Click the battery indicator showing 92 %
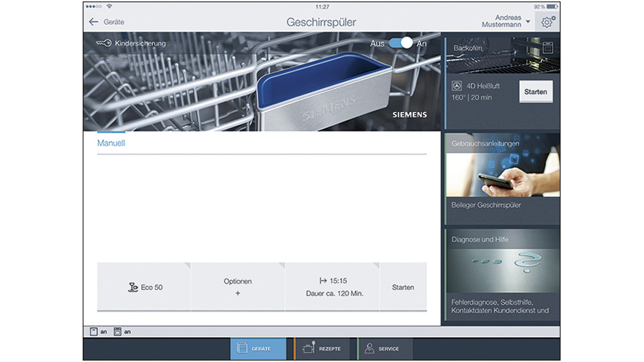This screenshot has width=644, height=362. (546, 7)
